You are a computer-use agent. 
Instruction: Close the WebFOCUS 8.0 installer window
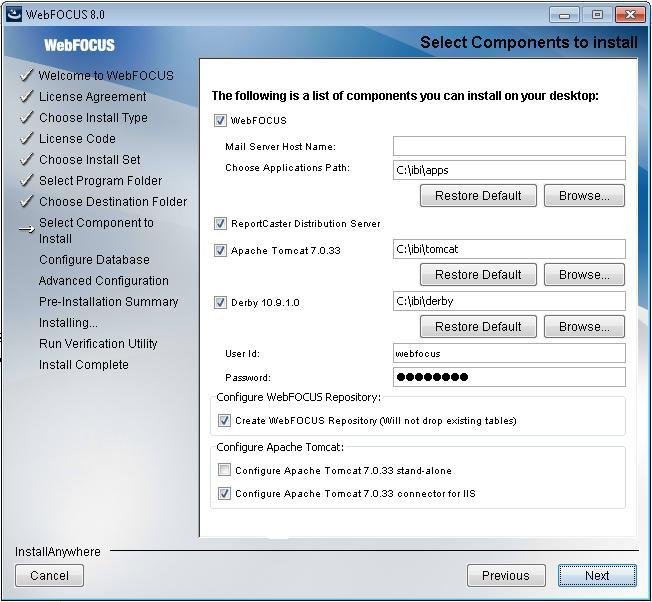(630, 15)
